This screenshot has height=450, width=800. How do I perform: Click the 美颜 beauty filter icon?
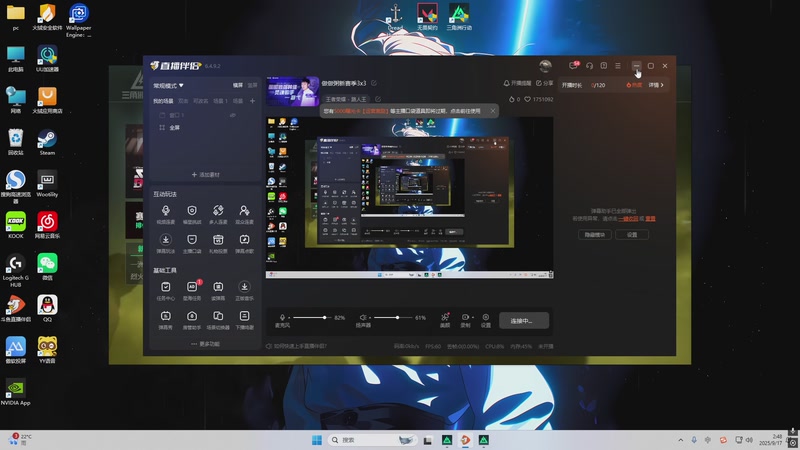[445, 317]
